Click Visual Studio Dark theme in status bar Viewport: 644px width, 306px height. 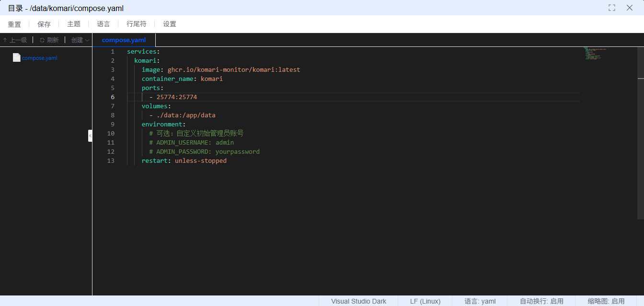pyautogui.click(x=358, y=301)
